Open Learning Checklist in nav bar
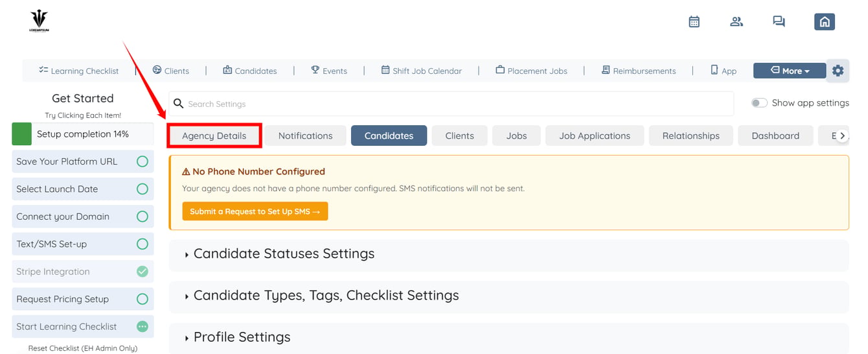Viewport: 868px width, 354px height. [78, 71]
